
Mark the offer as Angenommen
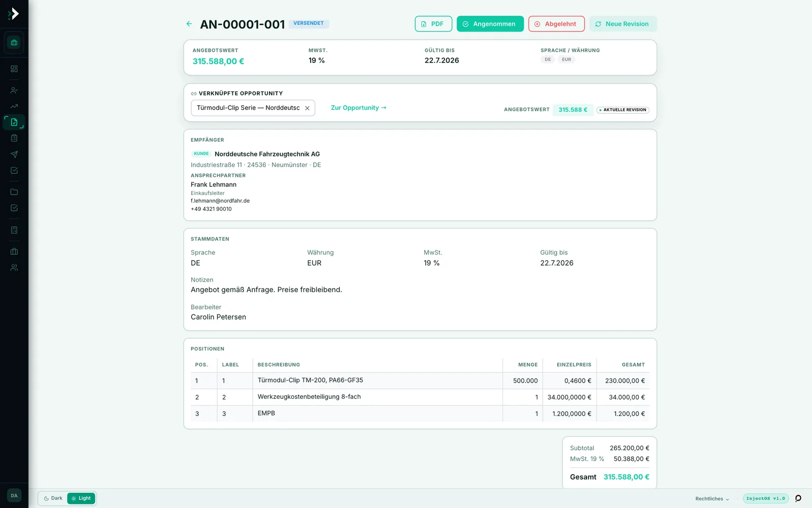(490, 24)
